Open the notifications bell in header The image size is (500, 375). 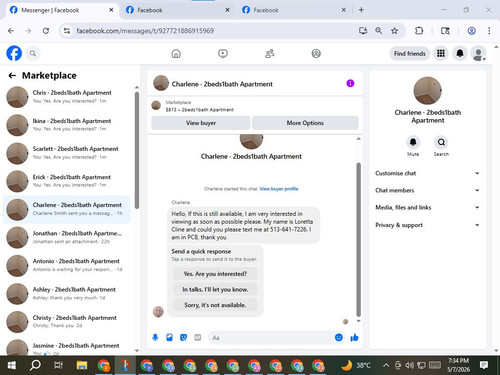(x=460, y=53)
